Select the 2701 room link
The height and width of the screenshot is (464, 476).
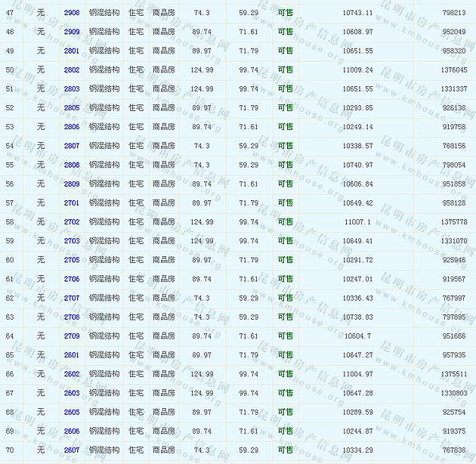click(x=72, y=203)
